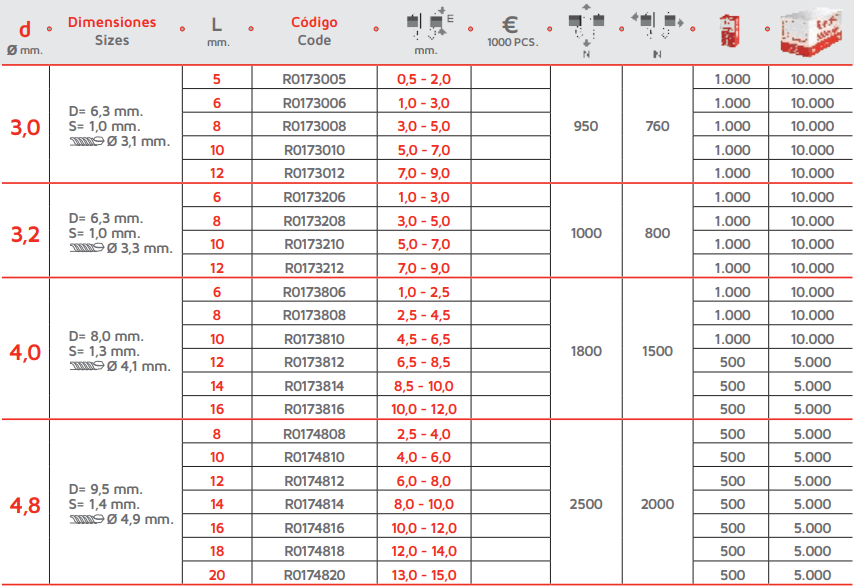
Task: Select code R0174812
Action: [x=314, y=481]
